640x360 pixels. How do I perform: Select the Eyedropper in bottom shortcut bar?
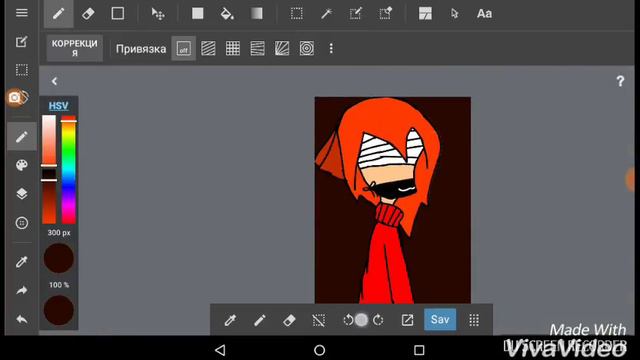(230, 320)
